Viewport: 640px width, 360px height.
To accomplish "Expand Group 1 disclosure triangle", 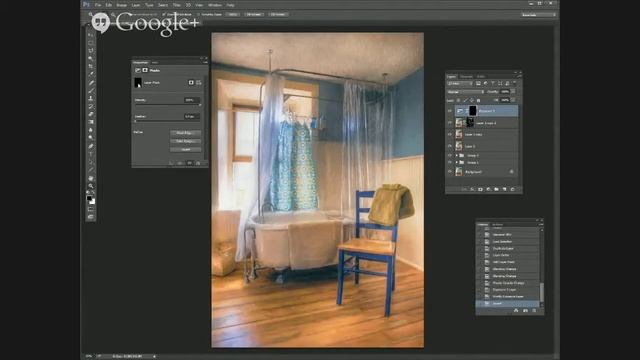I will coord(457,162).
